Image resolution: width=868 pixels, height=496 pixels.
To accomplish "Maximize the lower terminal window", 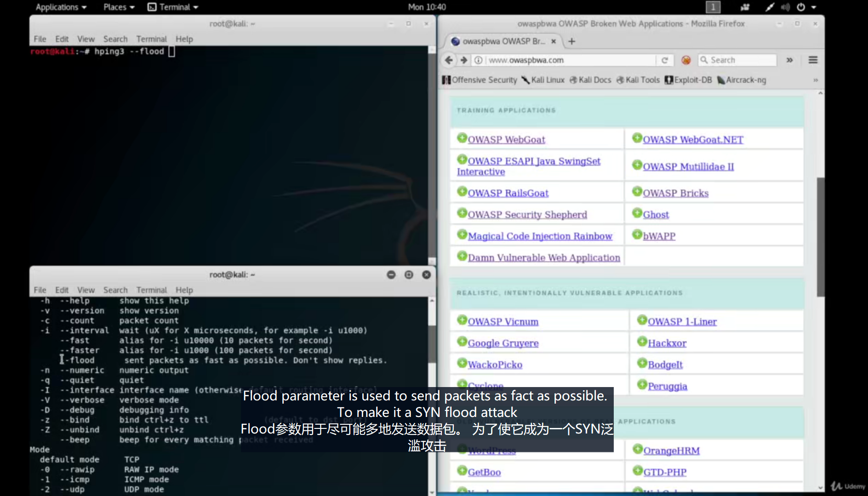I will (409, 275).
